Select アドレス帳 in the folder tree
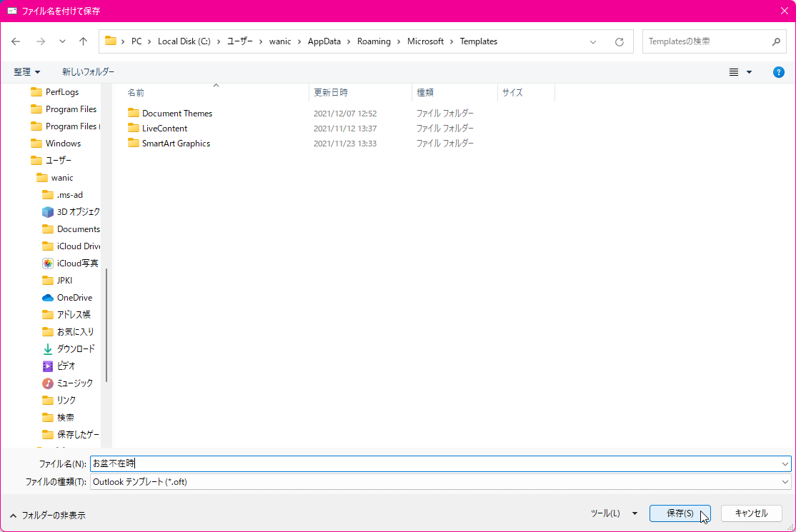The width and height of the screenshot is (796, 532). [74, 314]
